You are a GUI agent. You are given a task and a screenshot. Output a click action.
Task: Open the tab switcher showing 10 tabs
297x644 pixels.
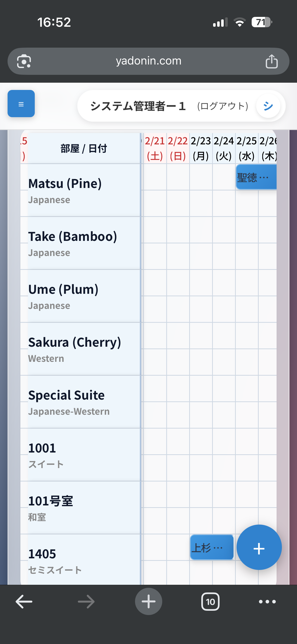coord(210,602)
